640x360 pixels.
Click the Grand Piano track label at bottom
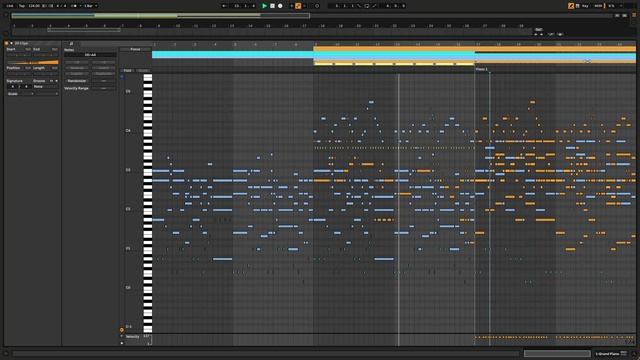pos(608,354)
